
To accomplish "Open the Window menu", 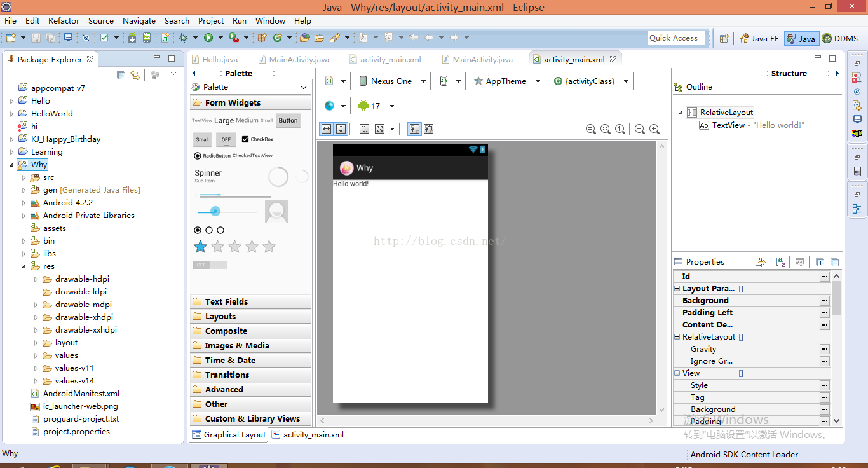I will pyautogui.click(x=270, y=20).
